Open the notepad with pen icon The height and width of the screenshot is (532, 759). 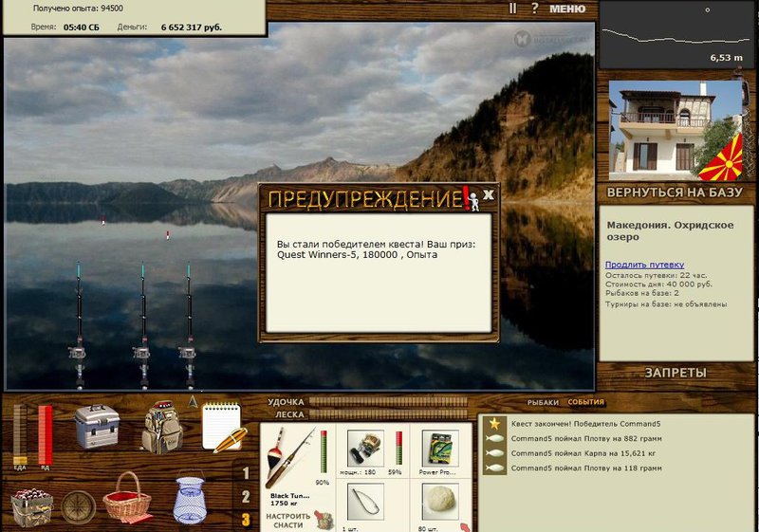[224, 428]
